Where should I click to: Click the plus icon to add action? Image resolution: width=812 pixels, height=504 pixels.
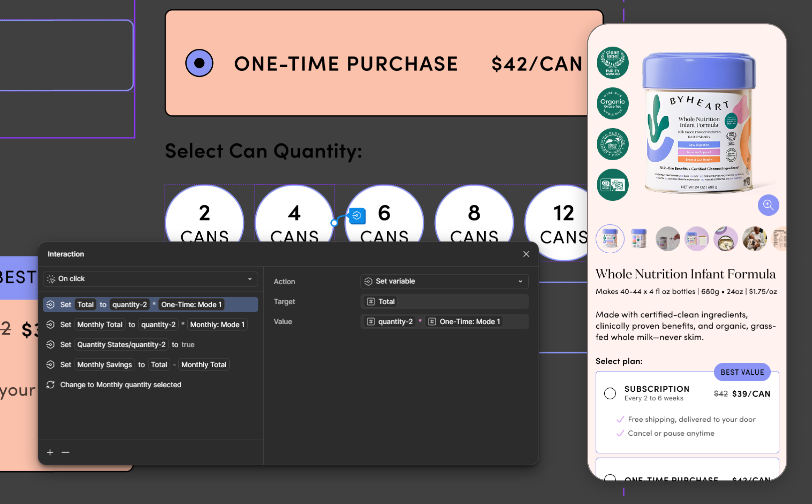pyautogui.click(x=50, y=452)
